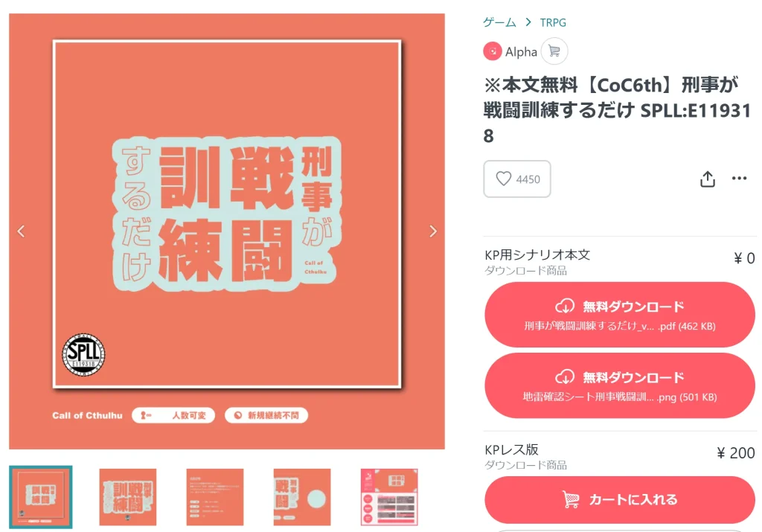Image resolution: width=762 pixels, height=532 pixels.
Task: Click the SPLL circular badge on cover
Action: [x=83, y=355]
